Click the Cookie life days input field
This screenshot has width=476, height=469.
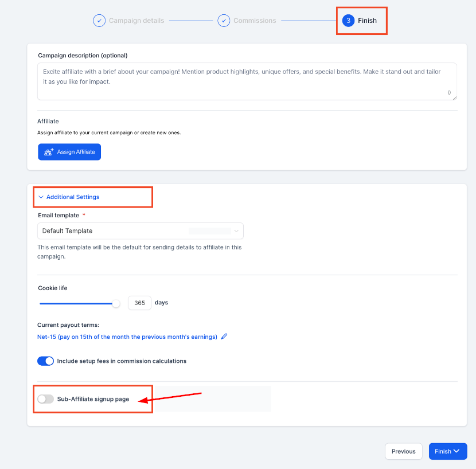point(139,303)
